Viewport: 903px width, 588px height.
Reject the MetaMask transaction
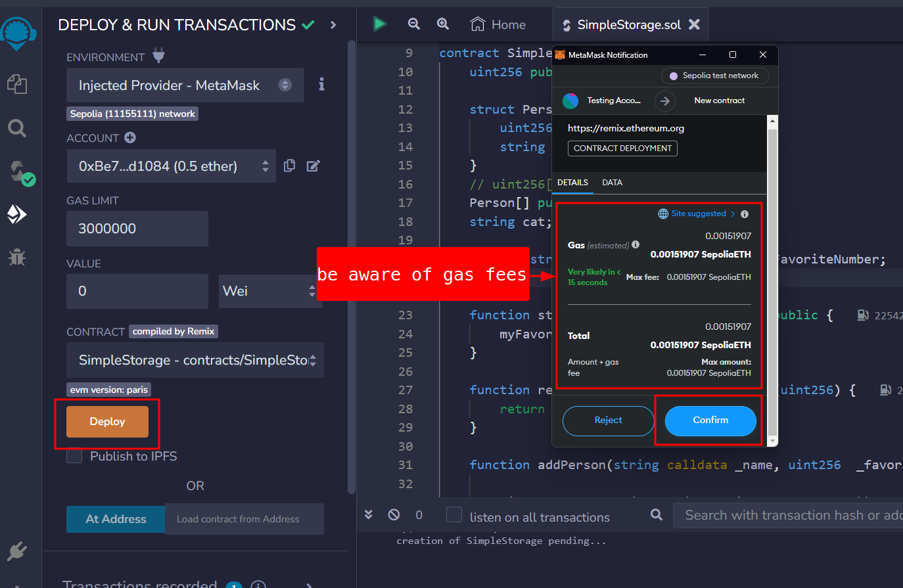(x=608, y=420)
